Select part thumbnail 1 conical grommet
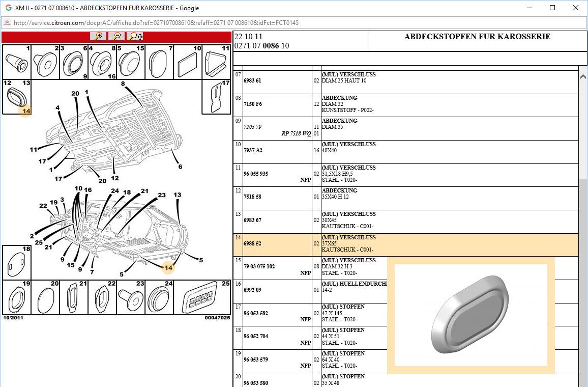Viewport: 588px width, 387px height. [17, 62]
